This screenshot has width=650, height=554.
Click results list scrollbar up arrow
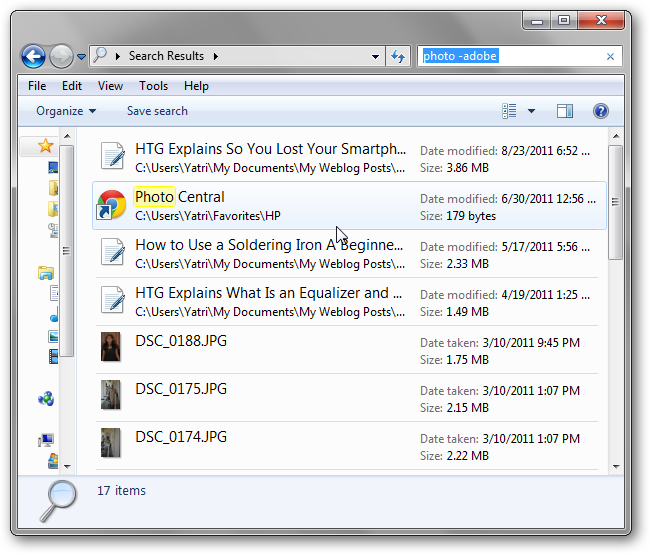pos(616,136)
